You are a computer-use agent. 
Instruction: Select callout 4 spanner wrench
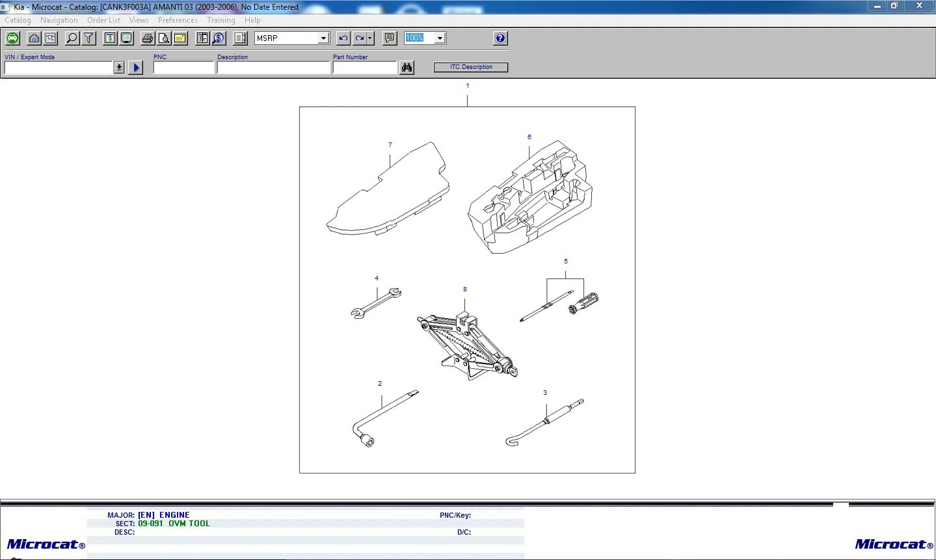click(377, 278)
